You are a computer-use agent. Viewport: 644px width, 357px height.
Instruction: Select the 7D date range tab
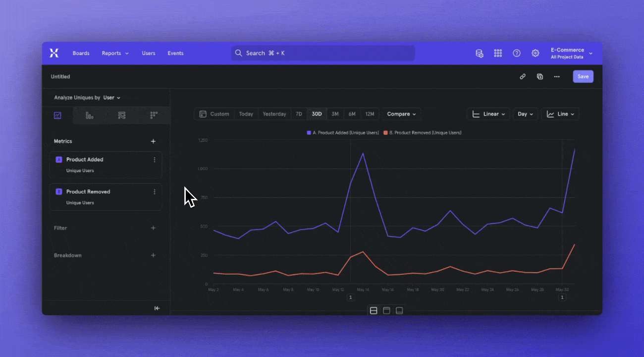299,114
